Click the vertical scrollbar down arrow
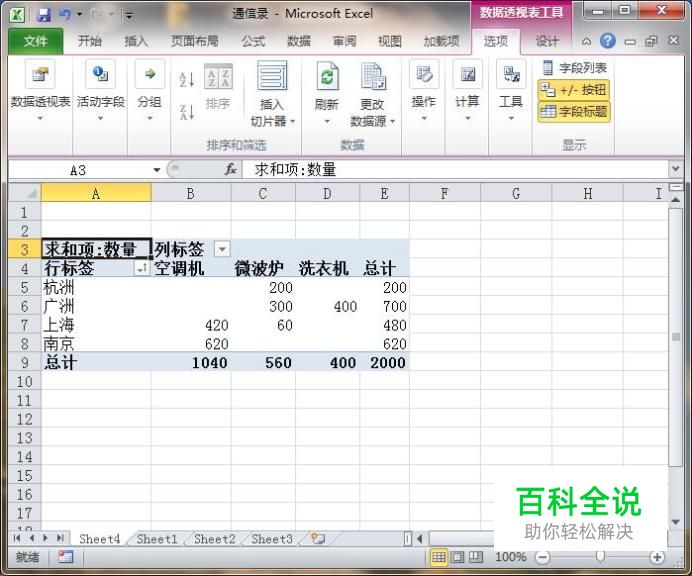The height and width of the screenshot is (576, 692). tap(675, 522)
